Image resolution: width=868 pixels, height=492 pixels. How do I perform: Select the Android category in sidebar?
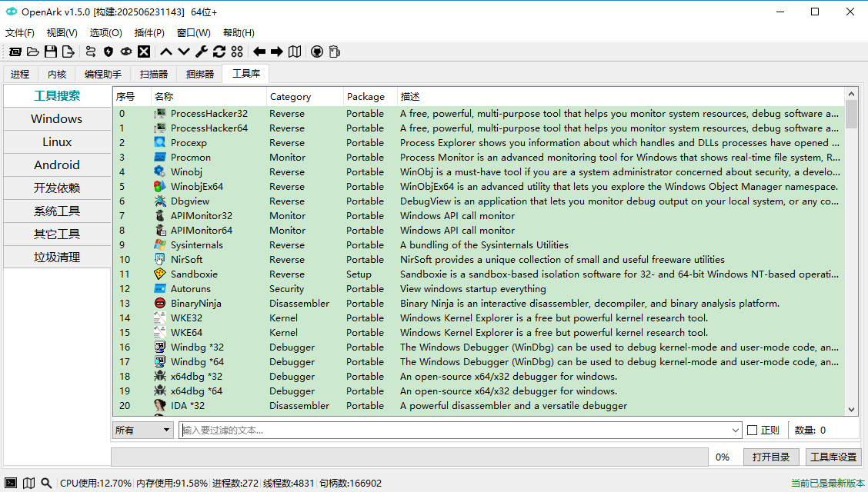pyautogui.click(x=57, y=165)
